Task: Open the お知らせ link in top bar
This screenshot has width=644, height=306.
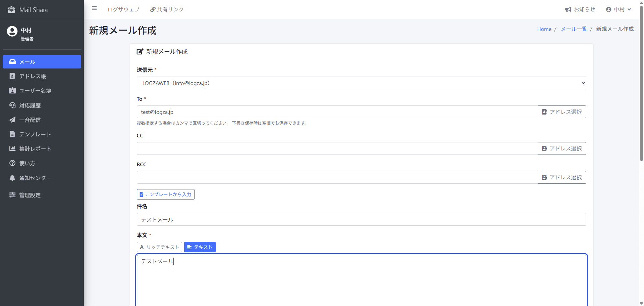Action: pyautogui.click(x=580, y=9)
